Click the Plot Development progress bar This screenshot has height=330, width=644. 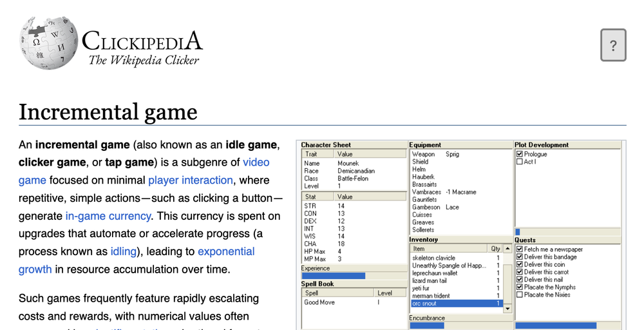pyautogui.click(x=567, y=232)
